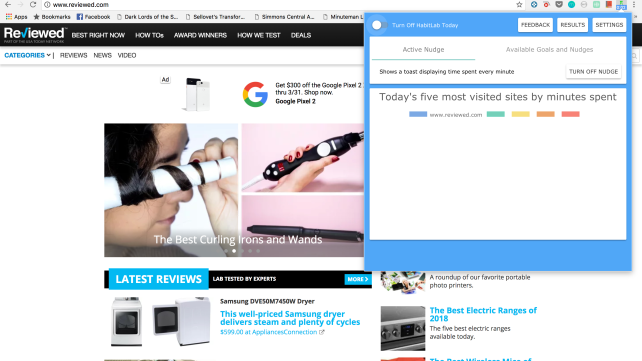Click the bookmark star icon in address bar
642x361 pixels.
[519, 5]
